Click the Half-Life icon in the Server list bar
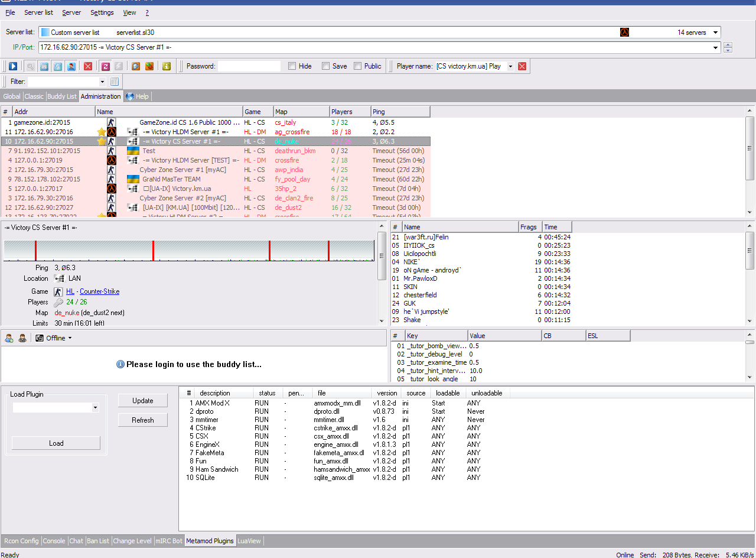The width and height of the screenshot is (756, 558). pos(624,33)
